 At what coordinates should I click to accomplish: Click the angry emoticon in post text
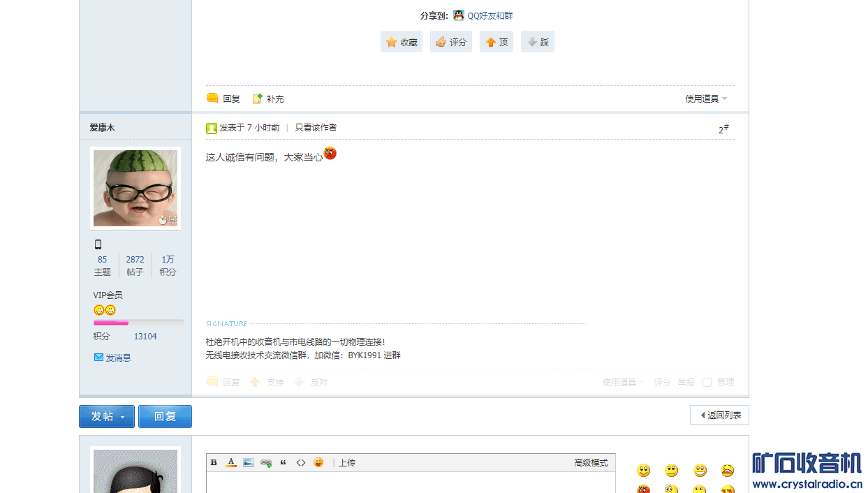[x=330, y=153]
